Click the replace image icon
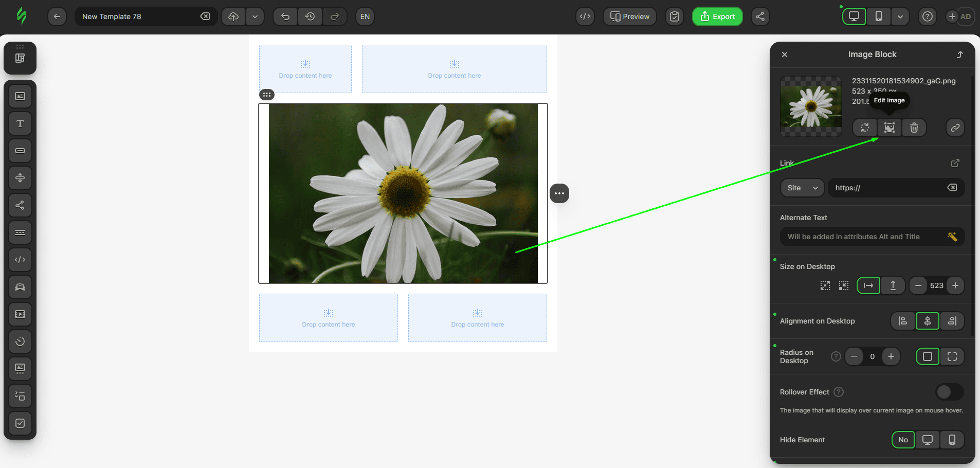 (865, 128)
